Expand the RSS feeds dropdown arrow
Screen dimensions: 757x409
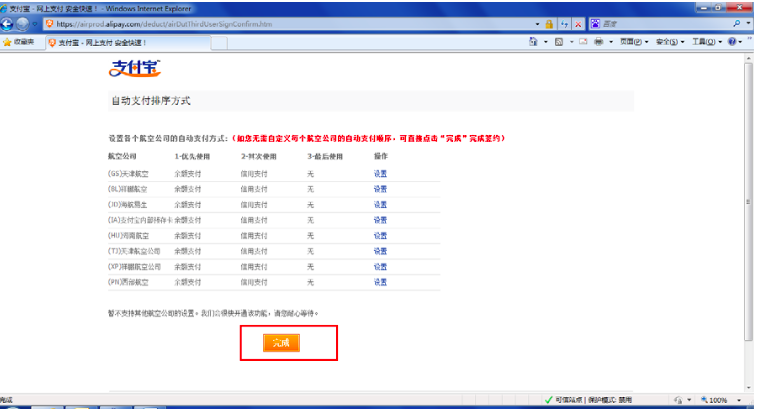point(572,42)
